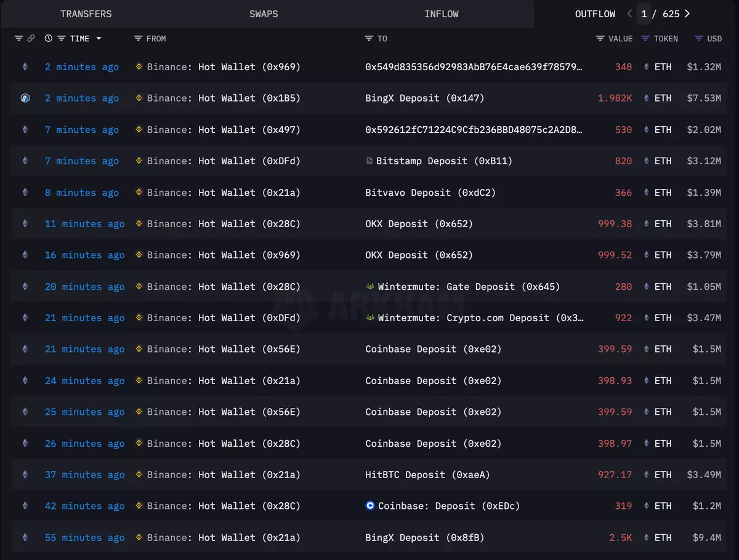
Task: Open the INFLOW tab
Action: tap(441, 14)
